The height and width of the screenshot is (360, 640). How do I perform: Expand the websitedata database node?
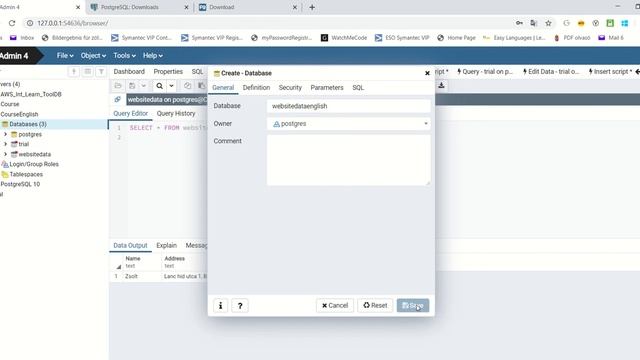(6, 154)
